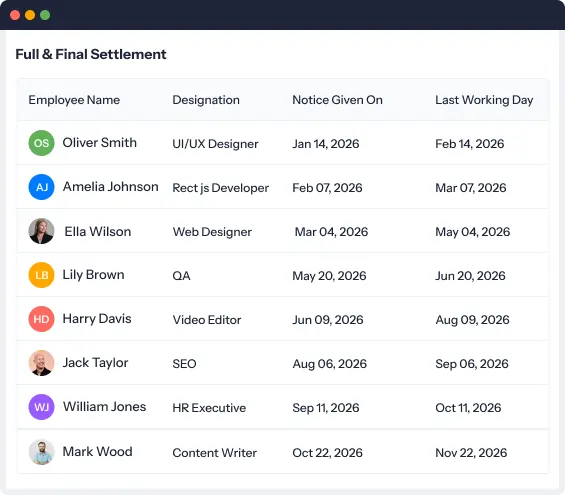Click notice date Sep 11, 2026
The image size is (565, 495).
pyautogui.click(x=326, y=408)
